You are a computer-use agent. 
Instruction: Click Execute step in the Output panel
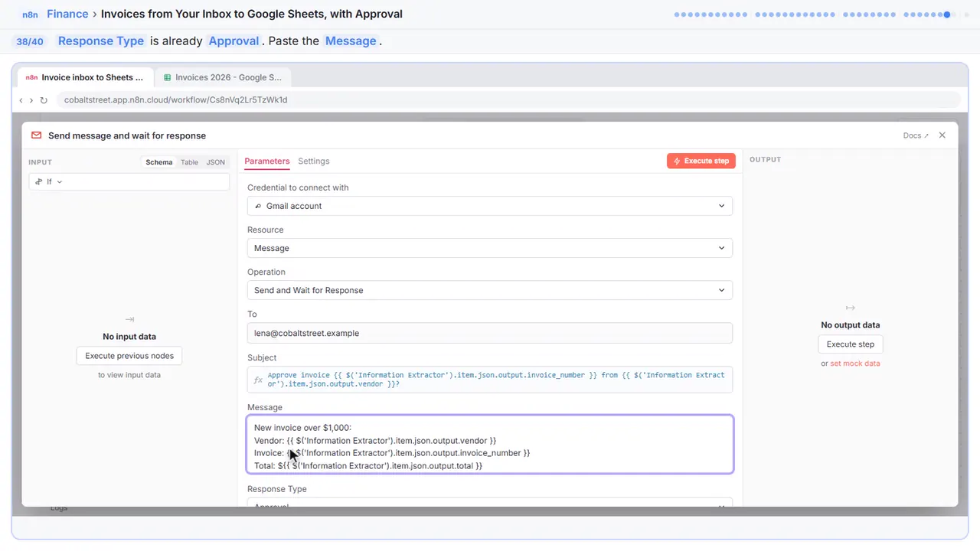(850, 344)
